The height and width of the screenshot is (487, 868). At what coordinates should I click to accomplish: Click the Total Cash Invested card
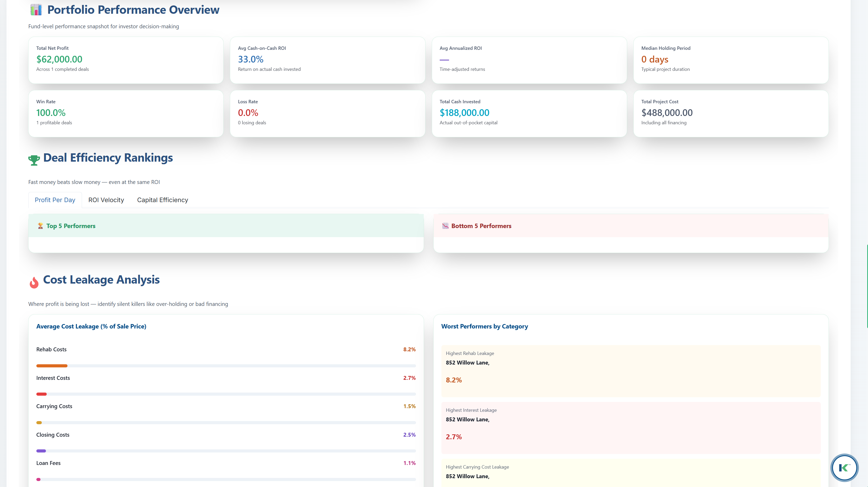point(529,114)
